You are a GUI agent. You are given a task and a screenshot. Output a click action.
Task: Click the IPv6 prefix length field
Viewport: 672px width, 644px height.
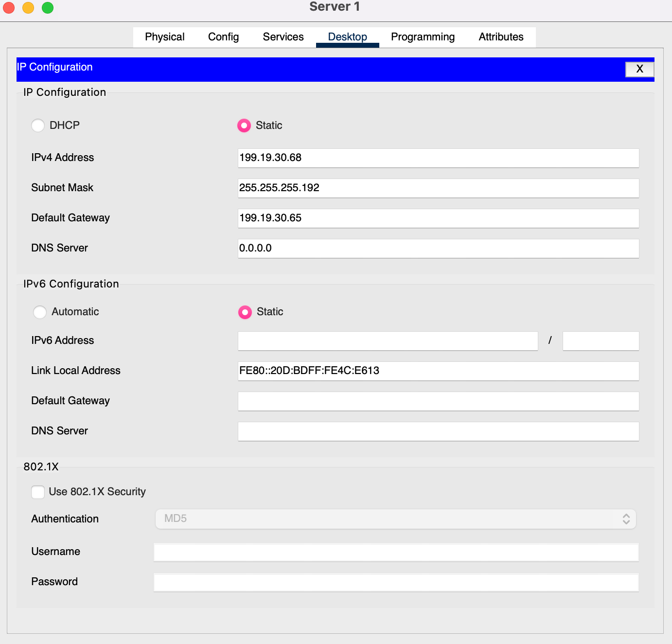click(x=601, y=341)
